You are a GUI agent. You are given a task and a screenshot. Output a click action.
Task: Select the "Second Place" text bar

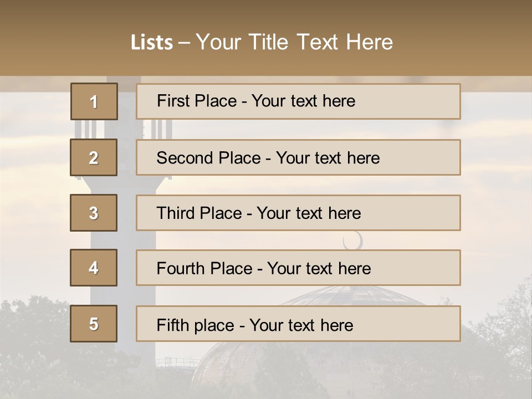point(298,157)
